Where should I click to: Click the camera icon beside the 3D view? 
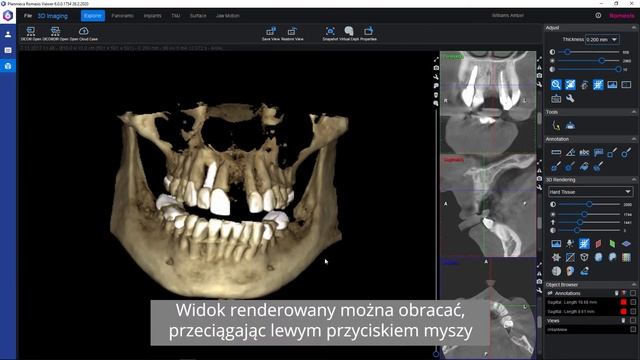click(x=436, y=68)
